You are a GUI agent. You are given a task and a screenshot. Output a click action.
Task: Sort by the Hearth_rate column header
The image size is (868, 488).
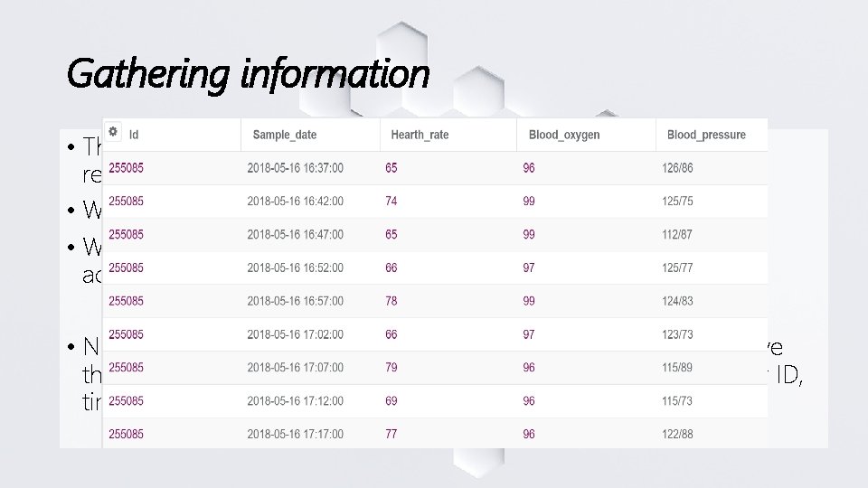pos(420,135)
